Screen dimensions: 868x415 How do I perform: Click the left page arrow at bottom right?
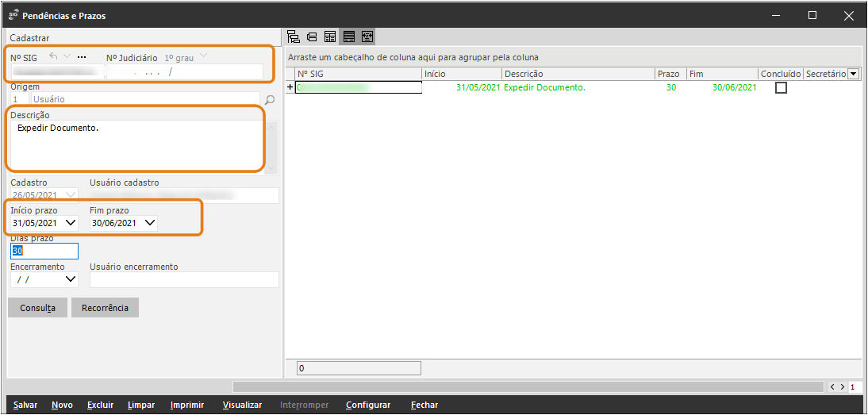[x=833, y=387]
